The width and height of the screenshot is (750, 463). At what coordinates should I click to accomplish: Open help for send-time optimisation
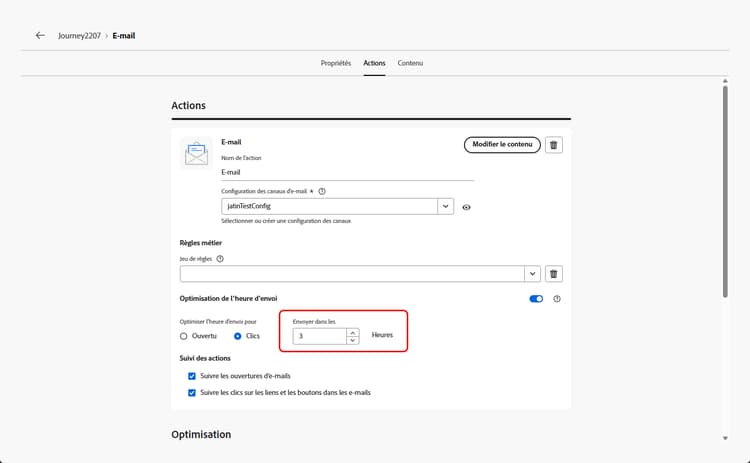point(557,299)
